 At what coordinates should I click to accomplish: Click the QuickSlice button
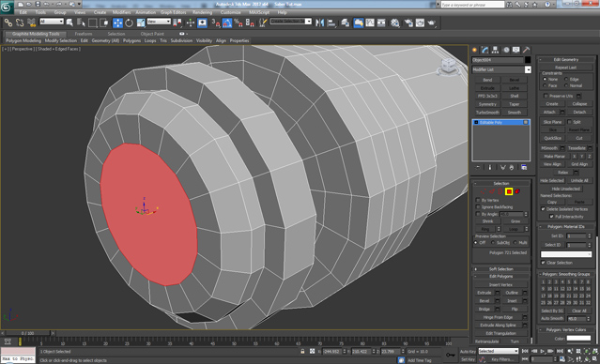(x=552, y=138)
